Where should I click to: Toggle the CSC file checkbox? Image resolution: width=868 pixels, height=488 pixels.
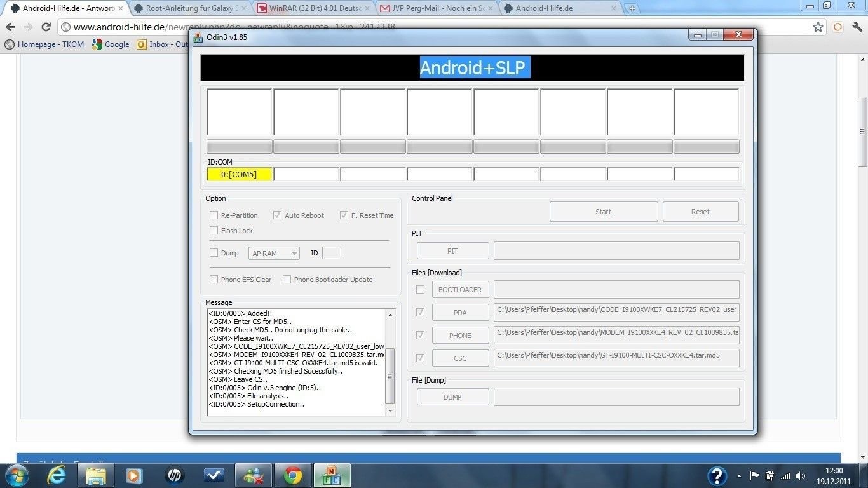420,358
